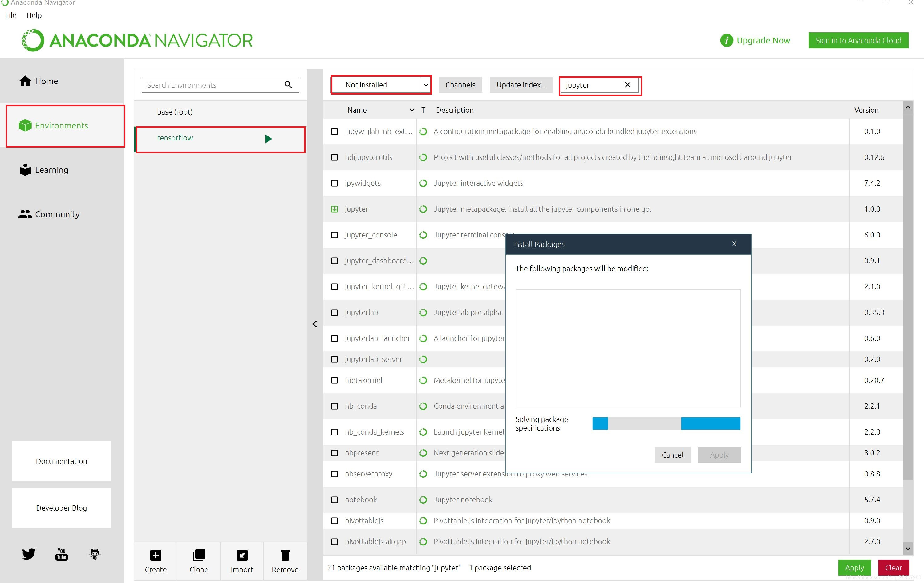This screenshot has width=924, height=583.
Task: Click the type icon of ipywidgets row
Action: 423,183
